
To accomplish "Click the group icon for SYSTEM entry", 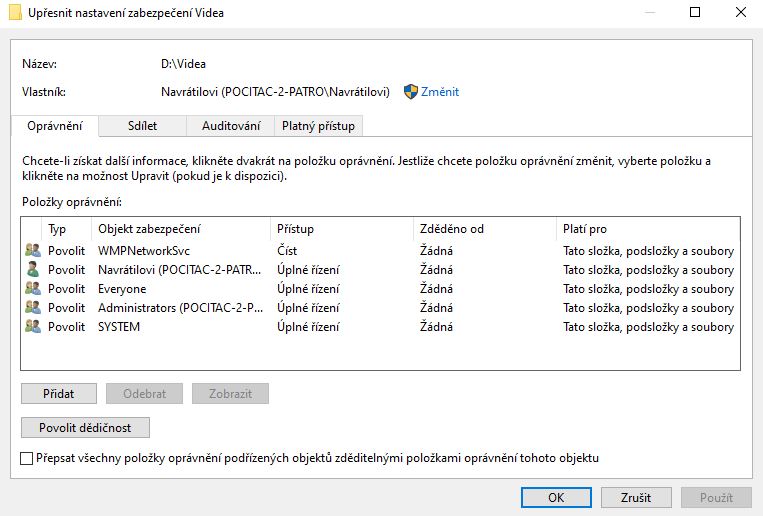I will coord(32,327).
